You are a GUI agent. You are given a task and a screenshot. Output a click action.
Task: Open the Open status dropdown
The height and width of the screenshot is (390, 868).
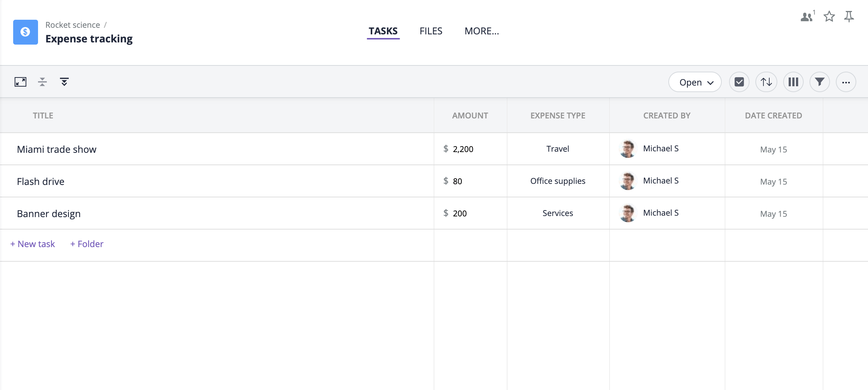tap(695, 82)
